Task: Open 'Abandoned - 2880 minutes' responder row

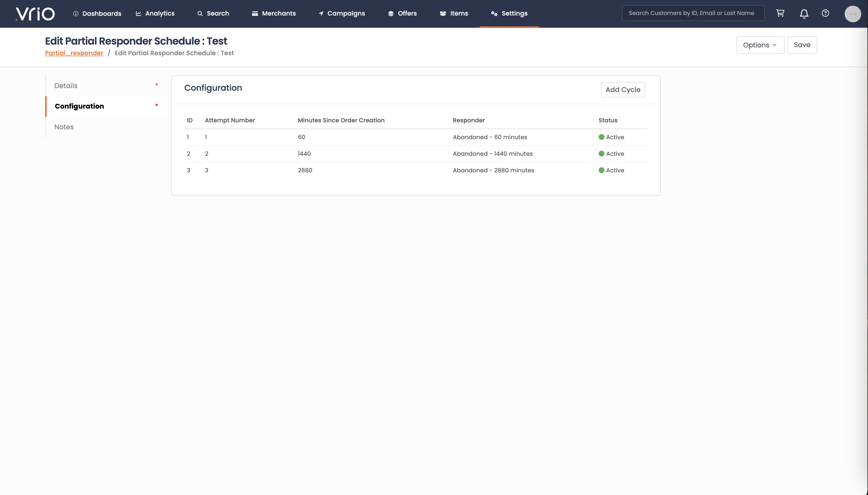Action: pyautogui.click(x=493, y=170)
